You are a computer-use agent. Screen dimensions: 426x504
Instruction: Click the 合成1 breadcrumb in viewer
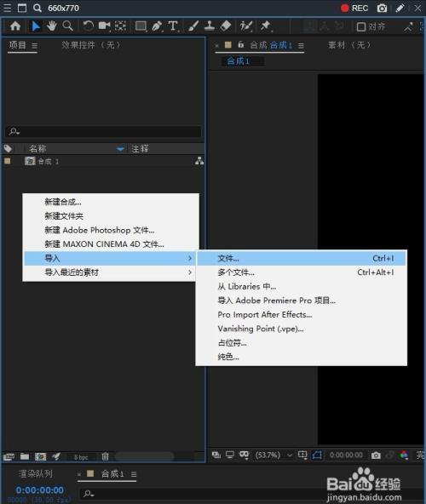[x=238, y=61]
